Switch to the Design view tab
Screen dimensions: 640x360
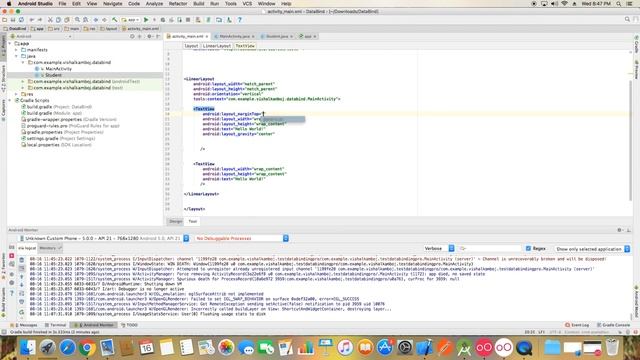pos(176,221)
